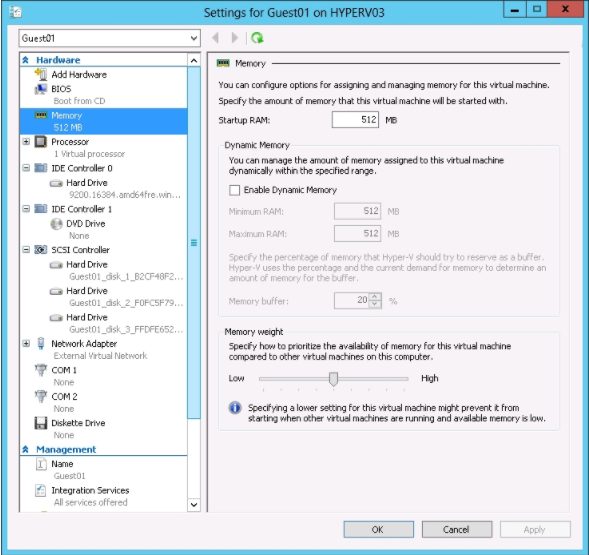Click hardware list scroll up arrow
Image resolution: width=589 pixels, height=555 pixels.
point(194,60)
